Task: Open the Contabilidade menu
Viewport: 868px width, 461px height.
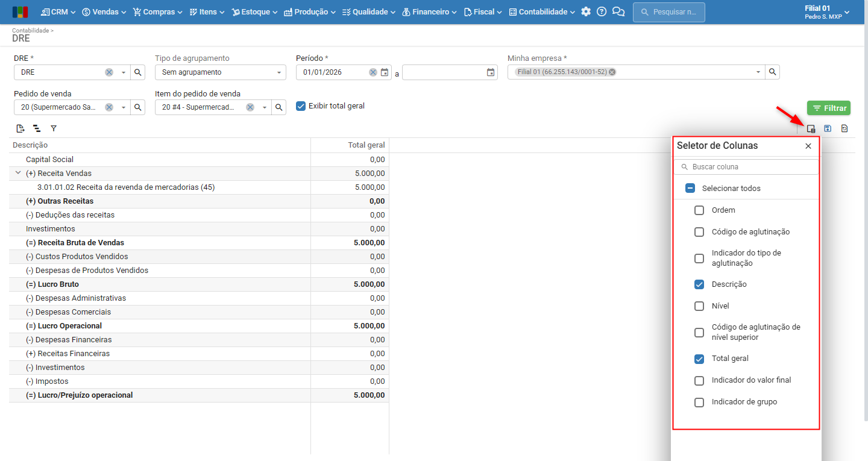Action: (x=542, y=11)
